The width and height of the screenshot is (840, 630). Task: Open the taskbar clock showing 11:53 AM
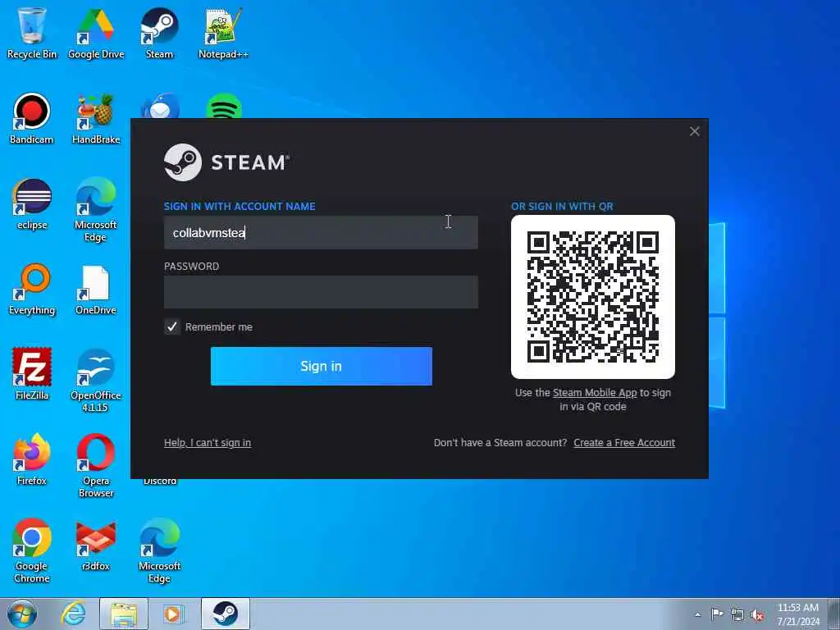click(x=798, y=614)
